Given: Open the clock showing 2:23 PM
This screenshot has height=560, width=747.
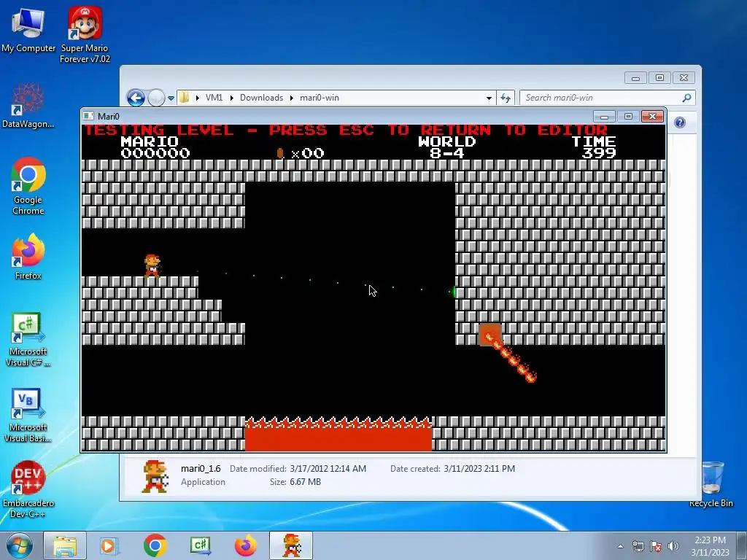Looking at the screenshot, I should 710,546.
